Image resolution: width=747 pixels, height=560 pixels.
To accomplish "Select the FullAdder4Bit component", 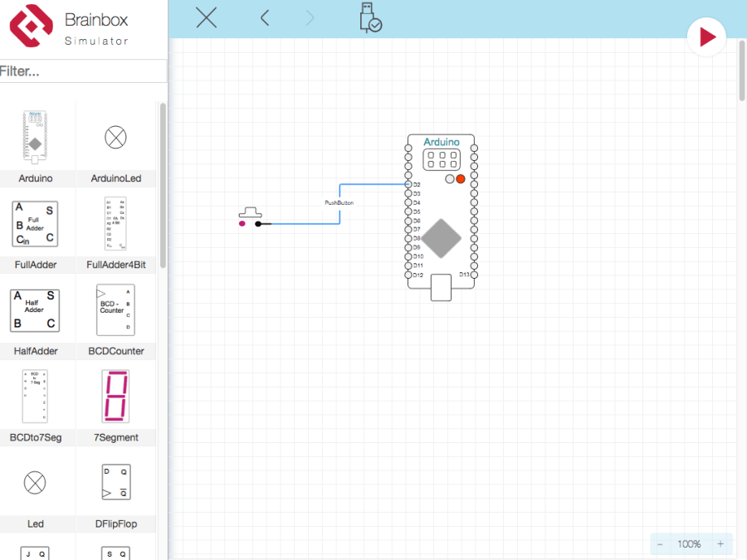I will [x=115, y=224].
